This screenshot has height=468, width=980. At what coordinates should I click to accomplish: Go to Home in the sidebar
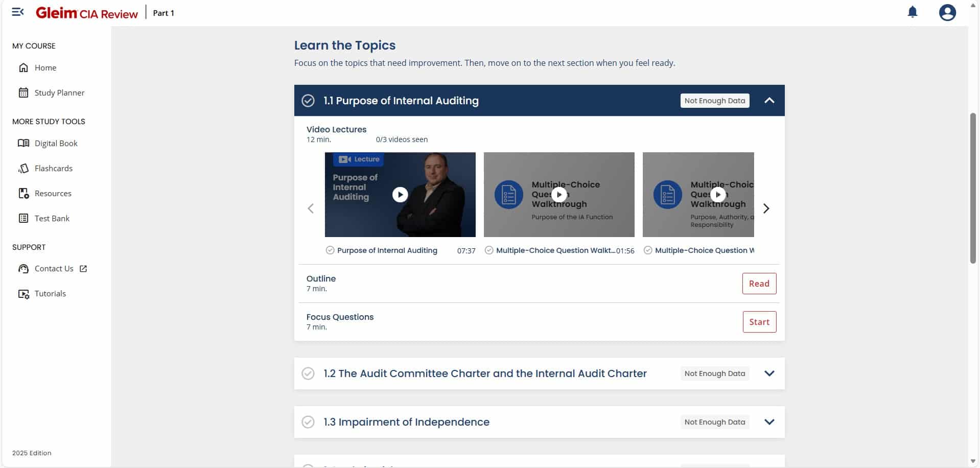click(45, 67)
